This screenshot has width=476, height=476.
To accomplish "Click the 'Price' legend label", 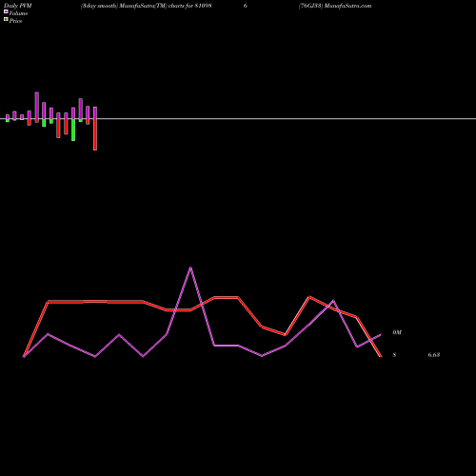I will (15, 21).
